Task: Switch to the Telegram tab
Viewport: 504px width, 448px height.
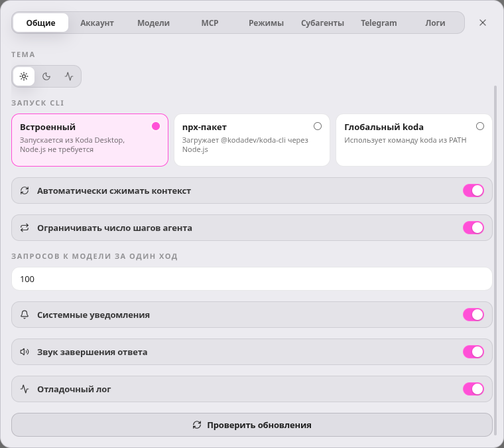Action: (x=379, y=23)
